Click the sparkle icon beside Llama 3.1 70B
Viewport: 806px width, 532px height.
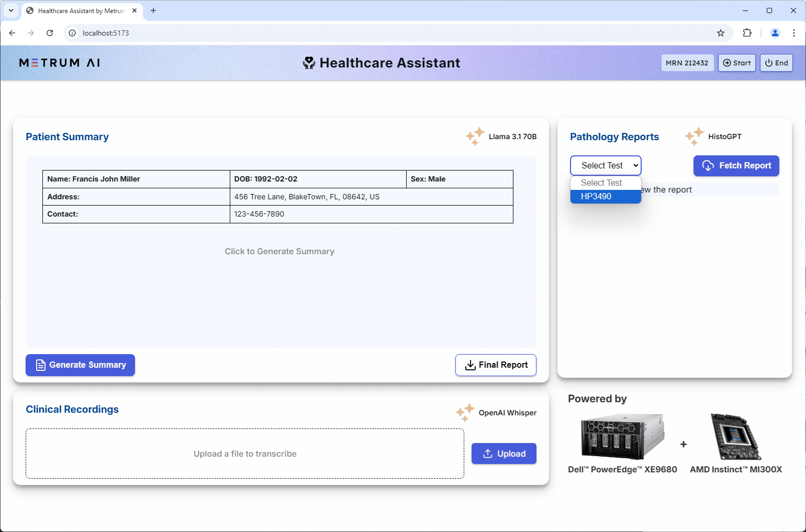tap(475, 136)
